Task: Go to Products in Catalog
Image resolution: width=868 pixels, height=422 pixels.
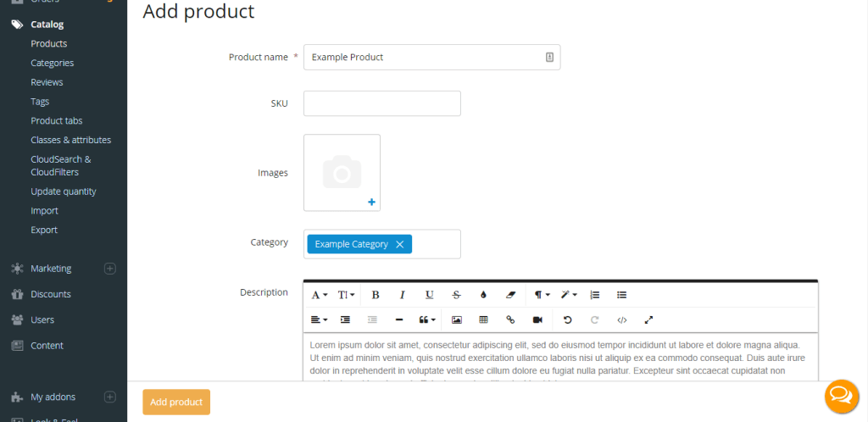Action: pyautogui.click(x=48, y=44)
